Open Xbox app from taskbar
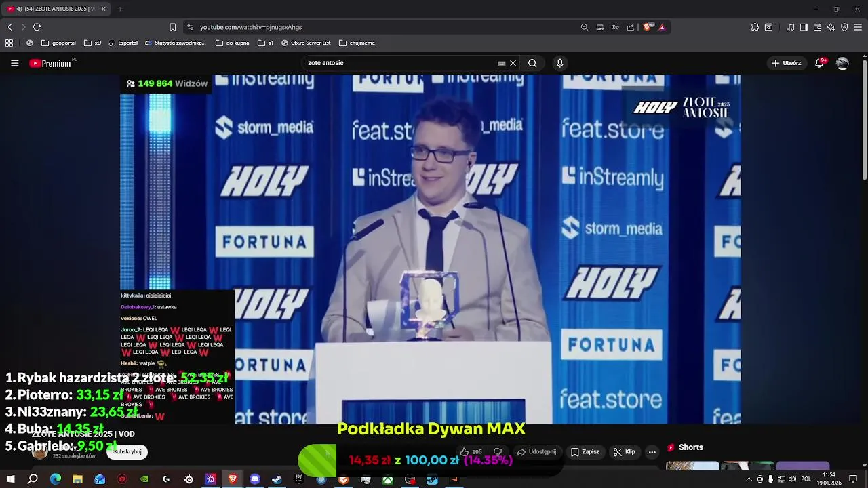 coord(388,479)
